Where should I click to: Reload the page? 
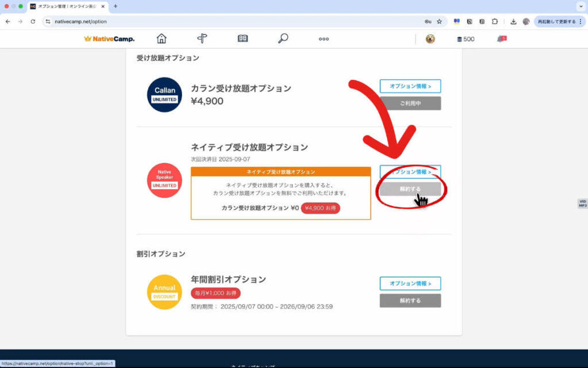(33, 21)
